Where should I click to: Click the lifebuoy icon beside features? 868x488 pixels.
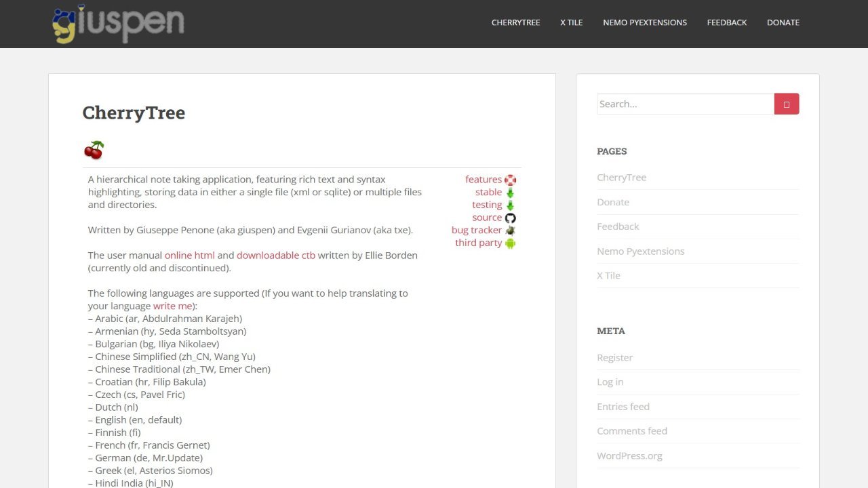(x=510, y=180)
